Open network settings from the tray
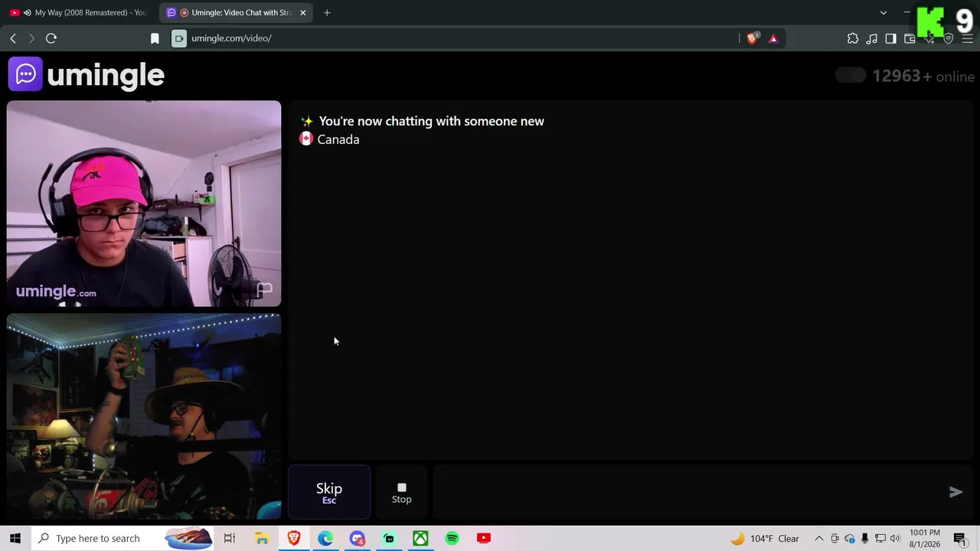This screenshot has height=551, width=980. pos(880,538)
